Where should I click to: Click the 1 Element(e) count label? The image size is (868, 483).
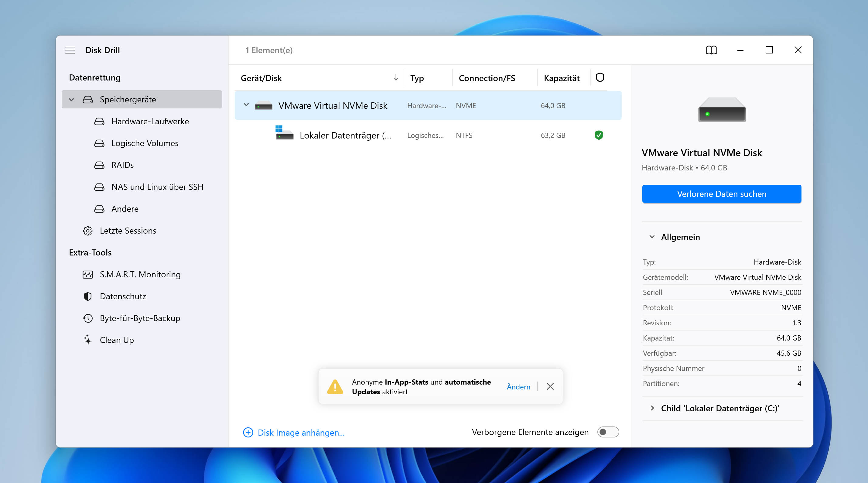(269, 50)
